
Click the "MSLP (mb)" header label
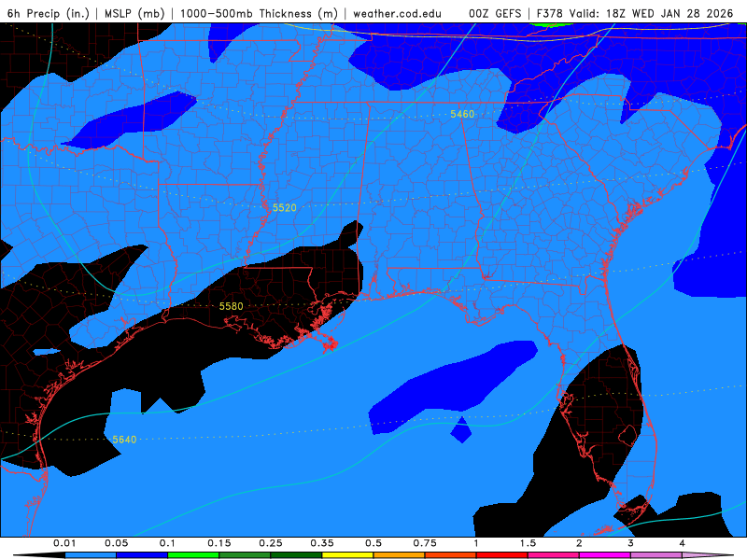pos(134,13)
